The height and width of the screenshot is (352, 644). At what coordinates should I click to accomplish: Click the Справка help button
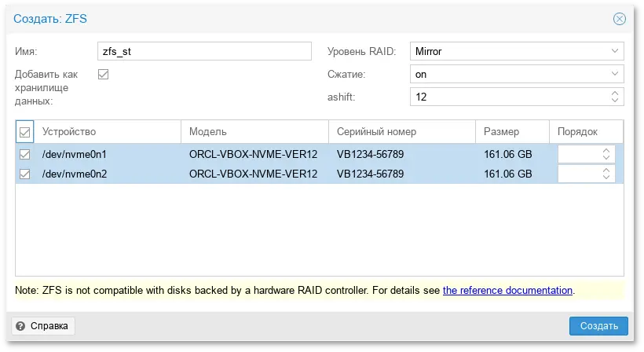pyautogui.click(x=42, y=325)
